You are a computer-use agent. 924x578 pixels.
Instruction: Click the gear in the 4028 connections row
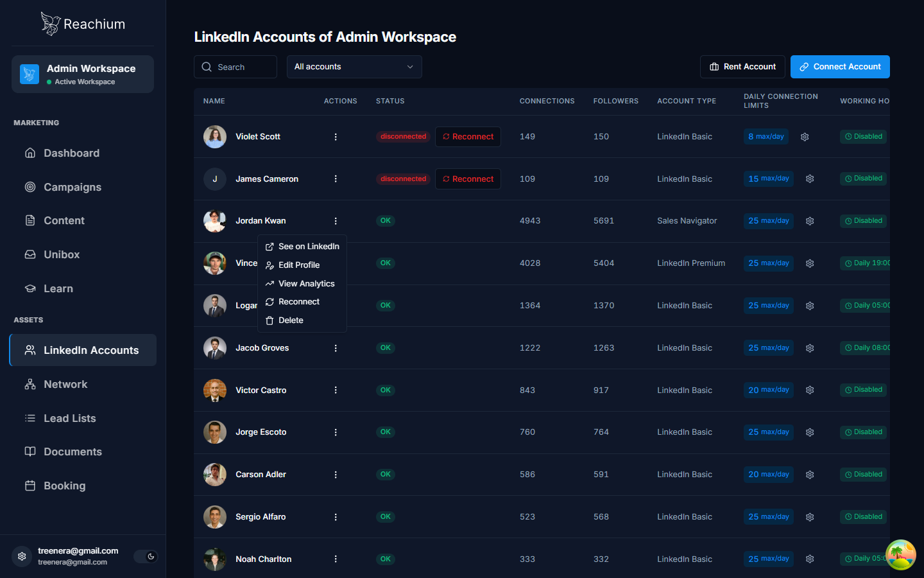[810, 263]
